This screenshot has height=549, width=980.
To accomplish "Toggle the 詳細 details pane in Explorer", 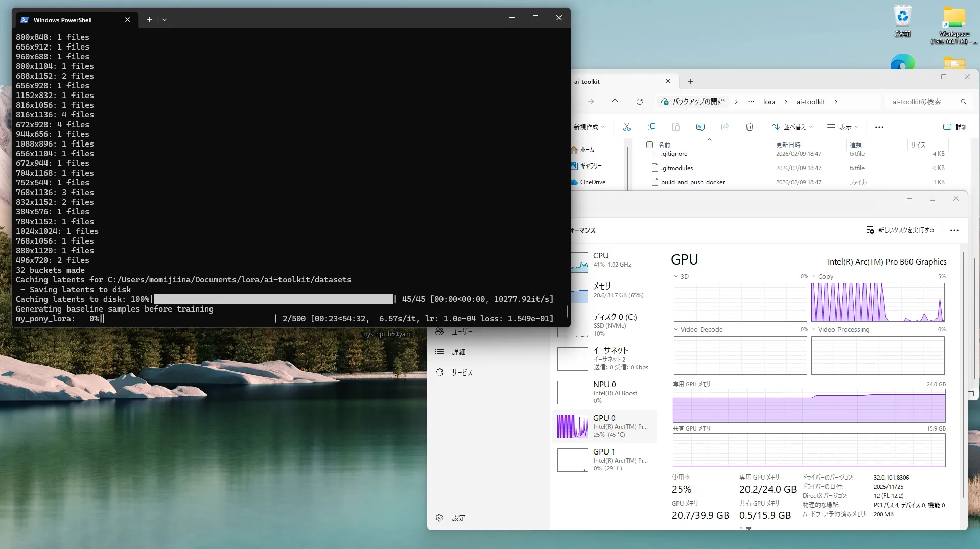I will pyautogui.click(x=955, y=127).
